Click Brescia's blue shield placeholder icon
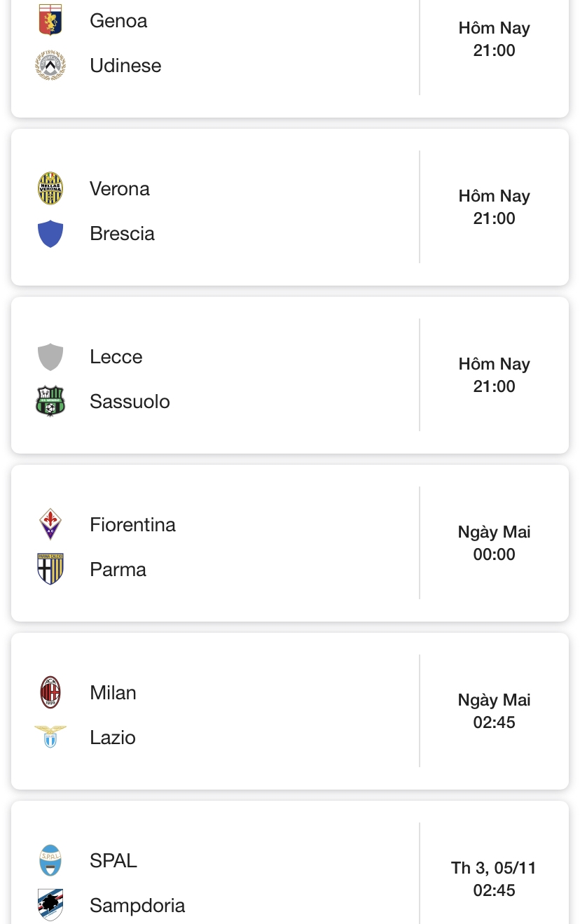This screenshot has width=580, height=924. [x=50, y=233]
